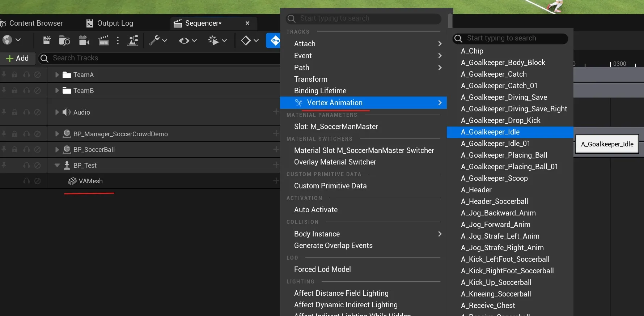Expand the BP_Manager_SoccerCrowdDemo track
The image size is (644, 316).
click(57, 134)
